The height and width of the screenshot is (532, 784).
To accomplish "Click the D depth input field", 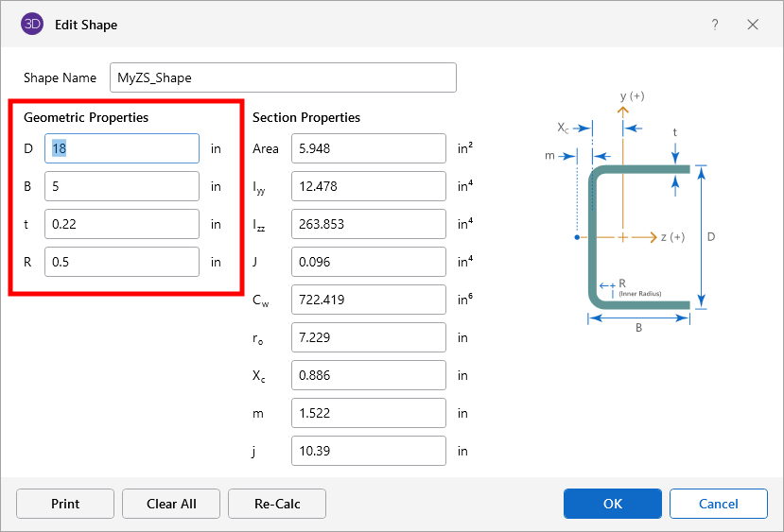I will point(122,148).
